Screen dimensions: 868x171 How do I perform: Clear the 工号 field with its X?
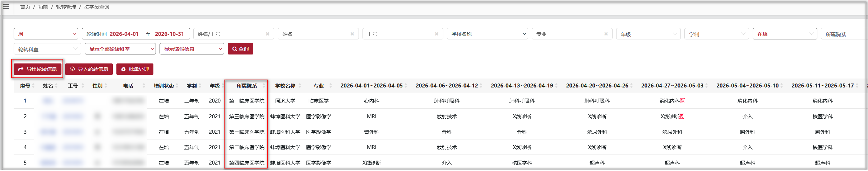(x=437, y=34)
